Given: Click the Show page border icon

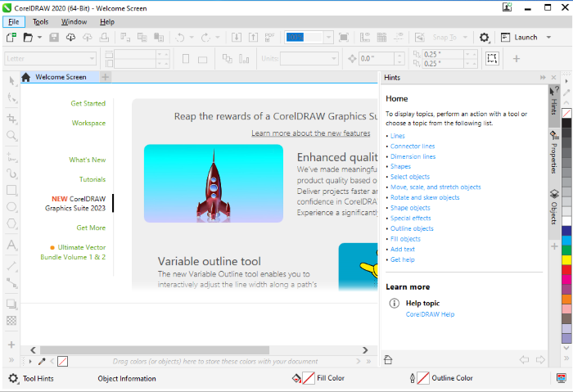Looking at the screenshot, I should point(492,58).
